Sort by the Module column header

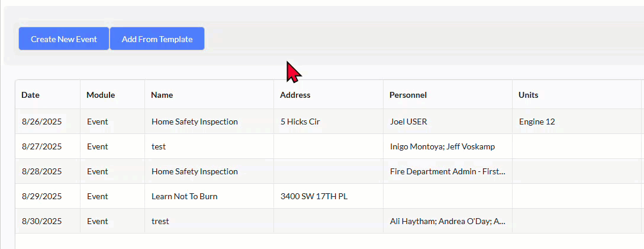(101, 95)
